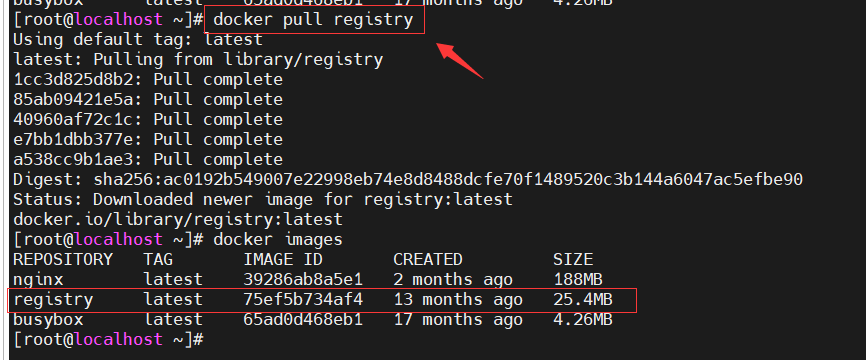Viewport: 866px width, 360px height.
Task: Click 'latest' tag in the registry row
Action: tap(173, 300)
